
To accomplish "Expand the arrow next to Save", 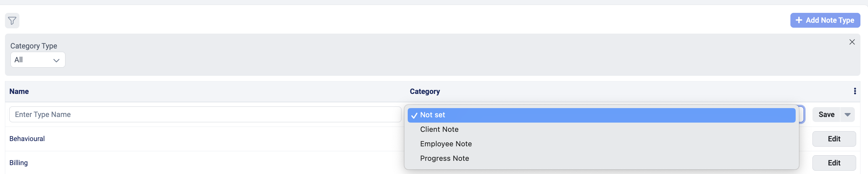I will [x=847, y=115].
